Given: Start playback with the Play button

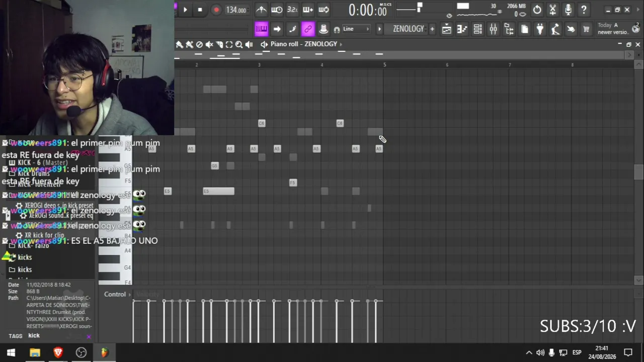Looking at the screenshot, I should coord(185,10).
